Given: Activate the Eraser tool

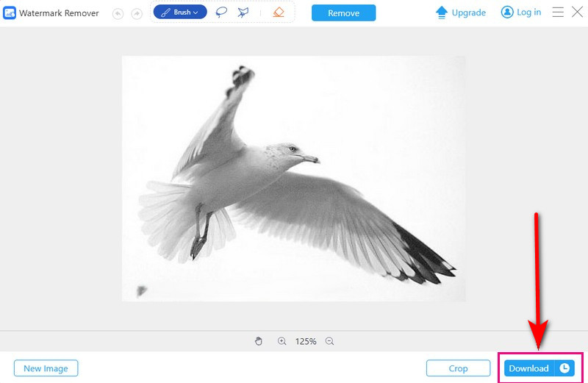Looking at the screenshot, I should click(278, 12).
